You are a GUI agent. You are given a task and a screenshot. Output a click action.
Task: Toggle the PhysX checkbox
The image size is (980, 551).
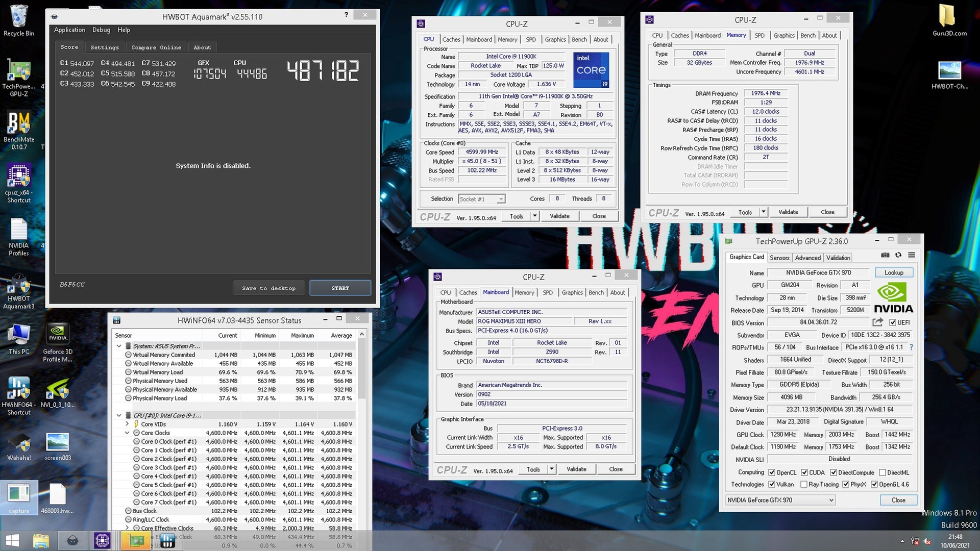click(846, 484)
